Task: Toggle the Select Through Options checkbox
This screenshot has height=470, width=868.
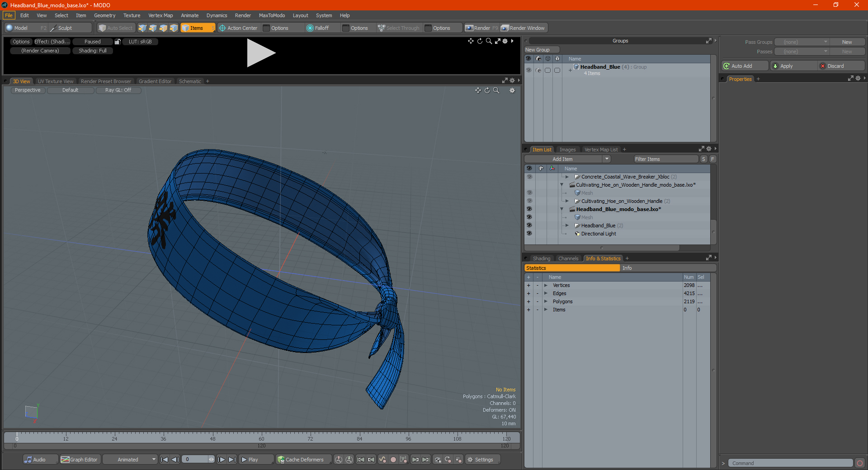Action: point(428,28)
